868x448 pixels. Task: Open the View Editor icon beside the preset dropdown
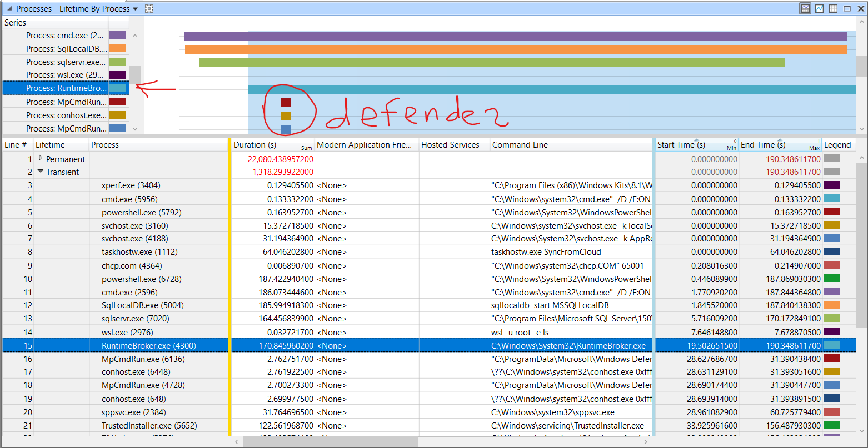pos(148,8)
